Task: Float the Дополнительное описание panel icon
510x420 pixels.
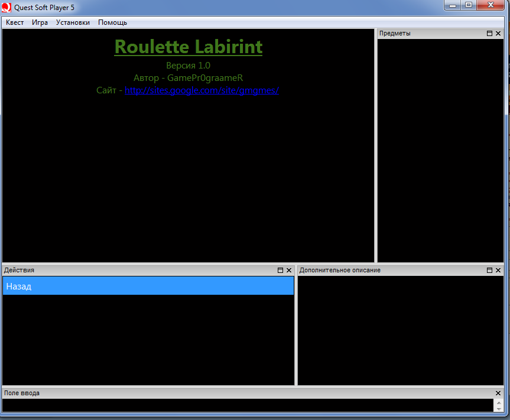Action: pyautogui.click(x=489, y=270)
